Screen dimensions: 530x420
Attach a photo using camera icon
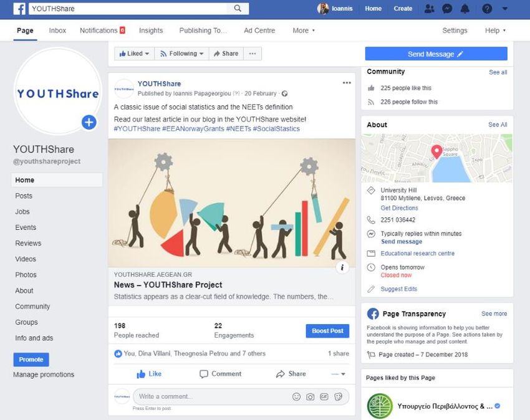coord(311,397)
